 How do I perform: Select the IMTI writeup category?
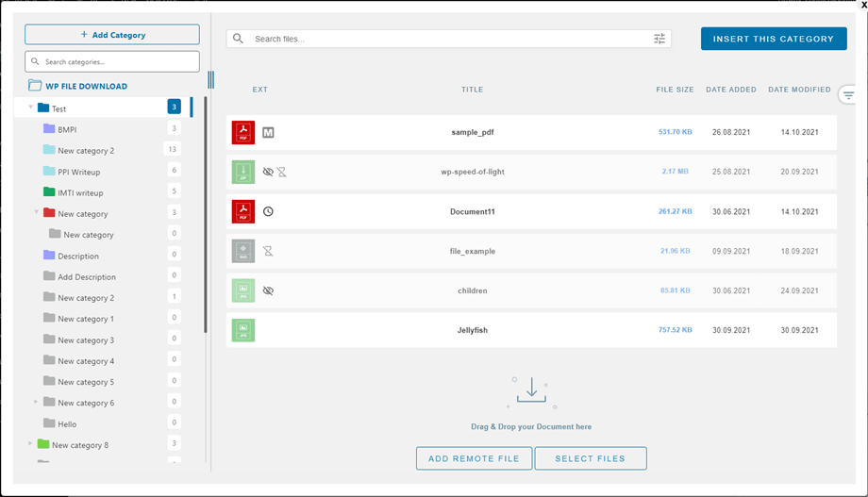80,192
